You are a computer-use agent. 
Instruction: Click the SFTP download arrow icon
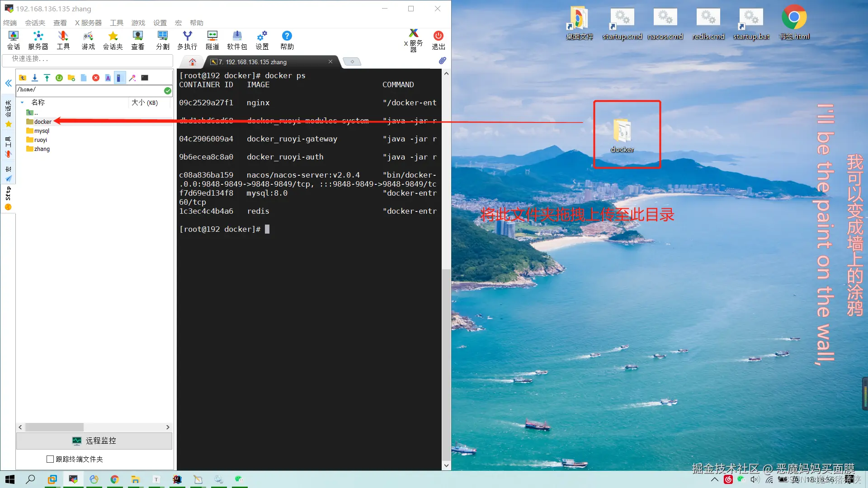pyautogui.click(x=35, y=78)
